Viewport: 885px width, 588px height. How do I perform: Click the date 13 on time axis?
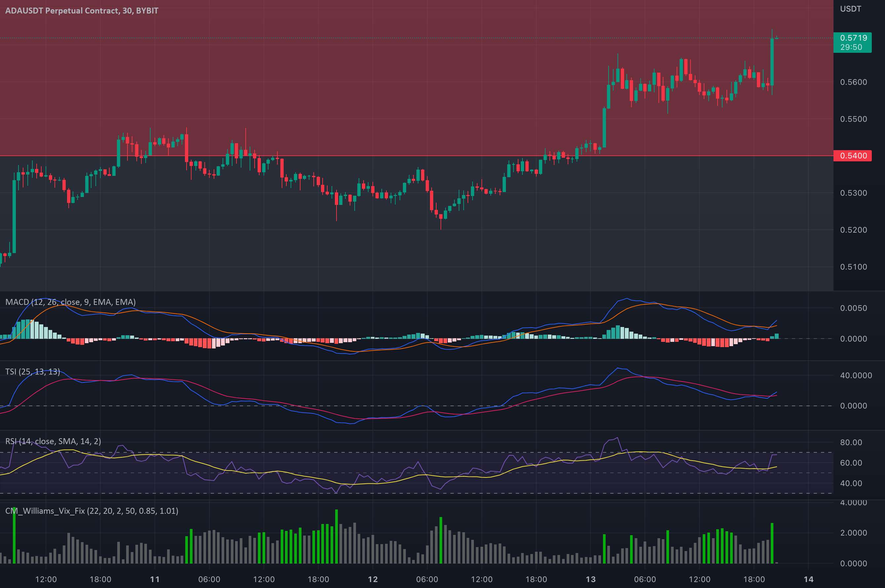[x=591, y=579]
